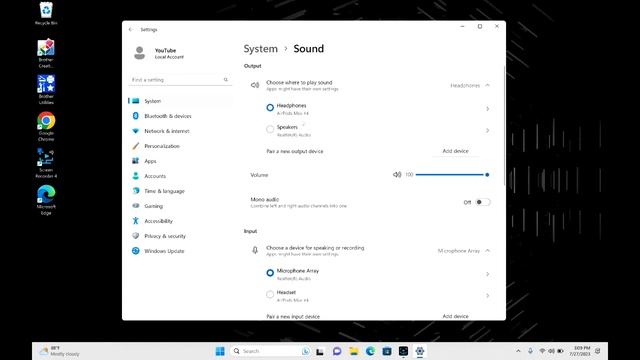Open the weather widget on the taskbar

60,351
